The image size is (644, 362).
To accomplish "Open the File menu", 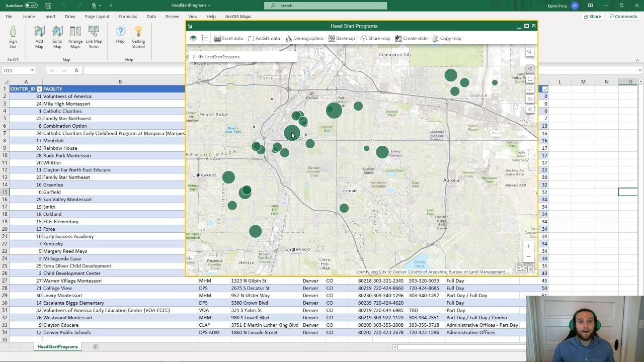I will click(9, 17).
